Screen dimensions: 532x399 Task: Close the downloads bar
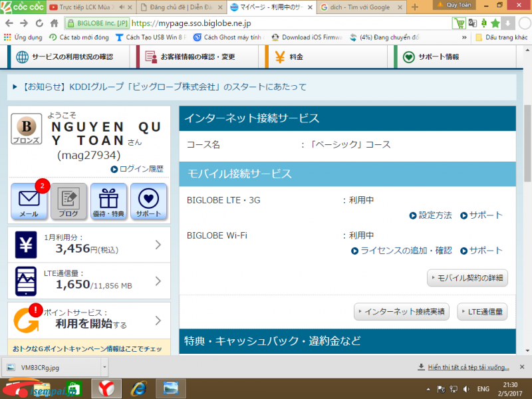click(522, 367)
